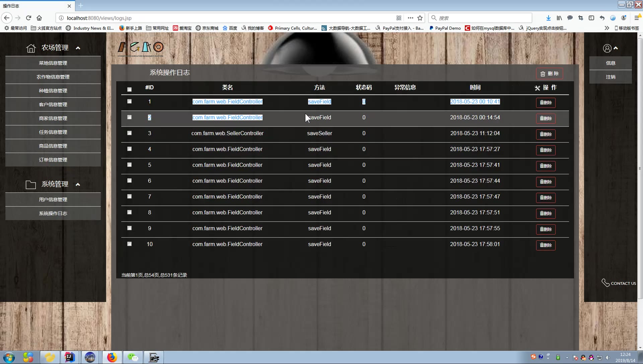Screen dimensions: 643x364
Task: Click the bookmark star icon in address bar
Action: 420,18
